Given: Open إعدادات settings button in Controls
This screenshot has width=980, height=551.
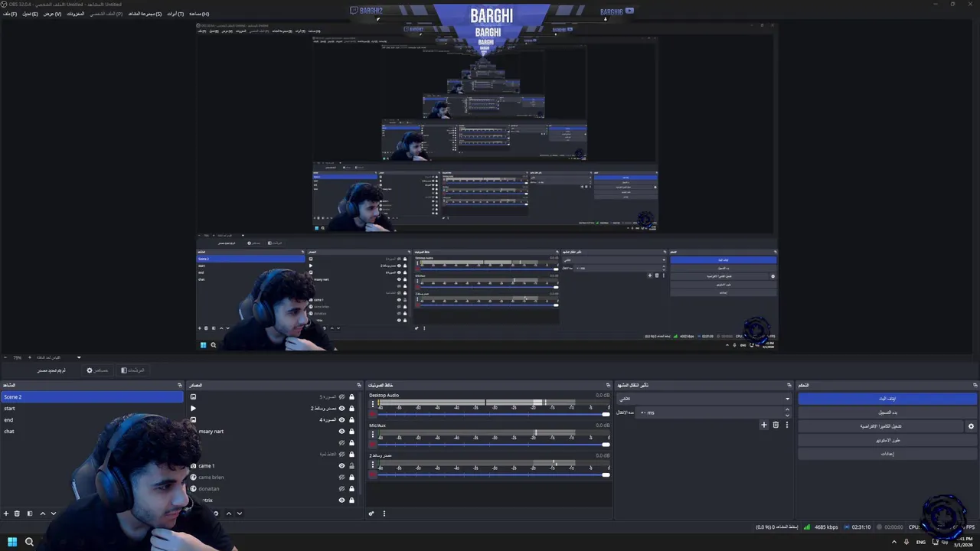Looking at the screenshot, I should pyautogui.click(x=887, y=454).
